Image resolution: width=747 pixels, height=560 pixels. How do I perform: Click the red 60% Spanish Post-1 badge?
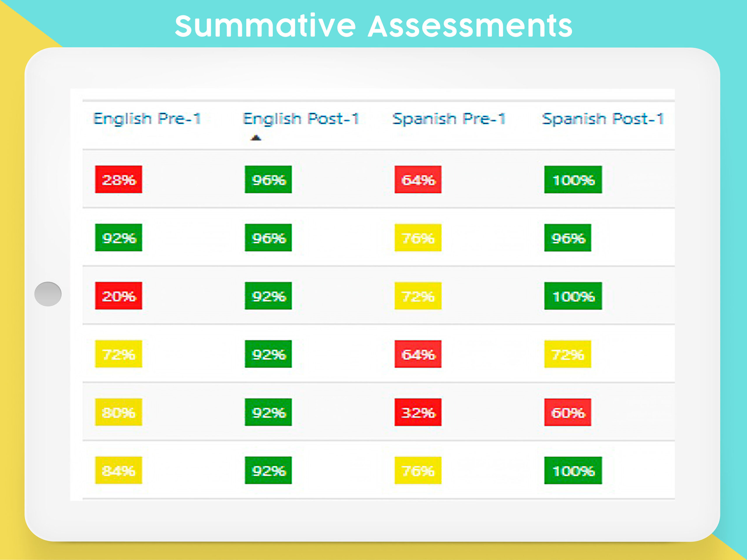coord(567,412)
